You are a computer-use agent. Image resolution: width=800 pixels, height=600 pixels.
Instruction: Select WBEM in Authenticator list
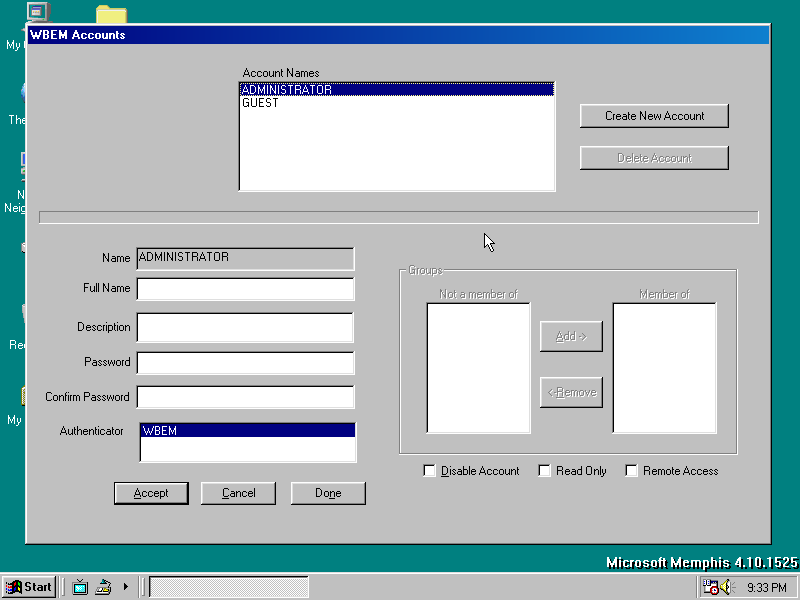click(248, 431)
